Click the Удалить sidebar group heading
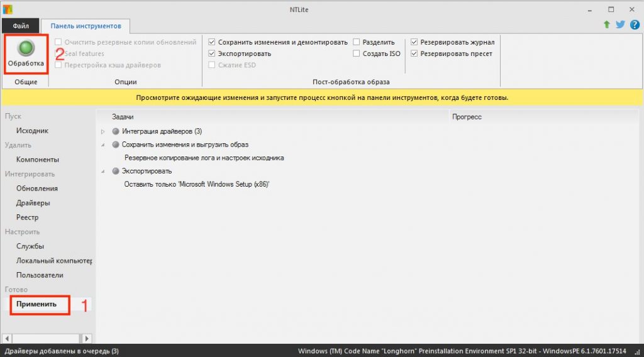Image resolution: width=644 pixels, height=357 pixels. tap(18, 145)
